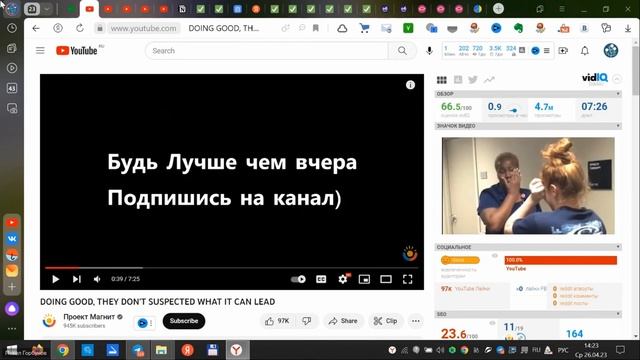Open the cloud extension icon
Image resolution: width=640 pixels, height=360 pixels.
point(342,28)
